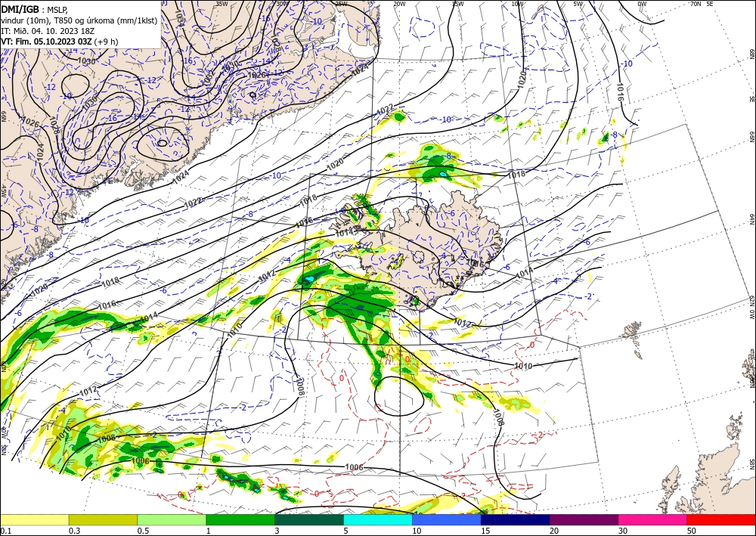
Task: Click the legend value "50"
Action: click(692, 531)
